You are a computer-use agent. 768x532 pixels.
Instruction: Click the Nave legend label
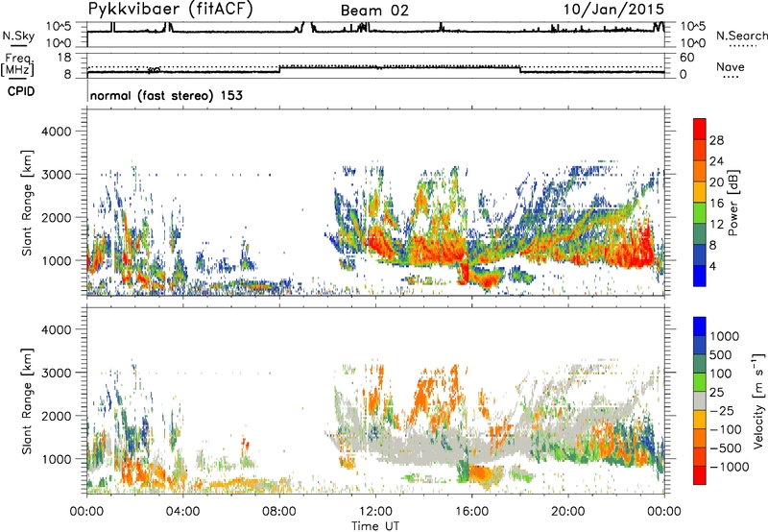[x=731, y=66]
